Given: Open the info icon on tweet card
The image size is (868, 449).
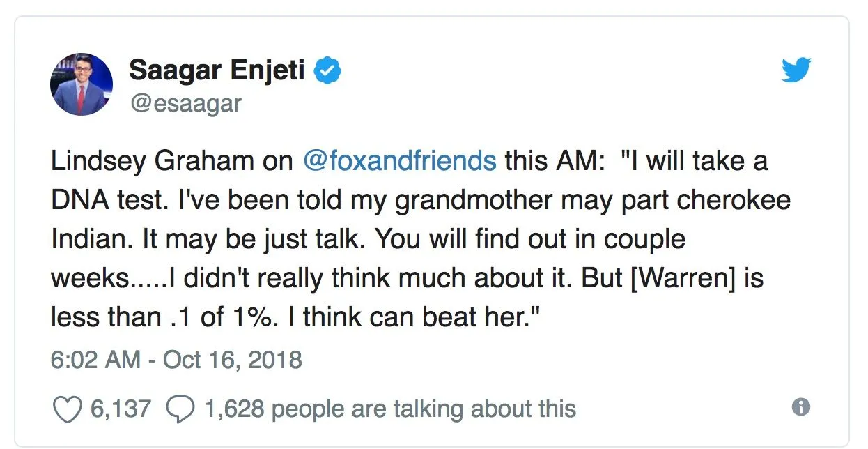Looking at the screenshot, I should pos(802,407).
